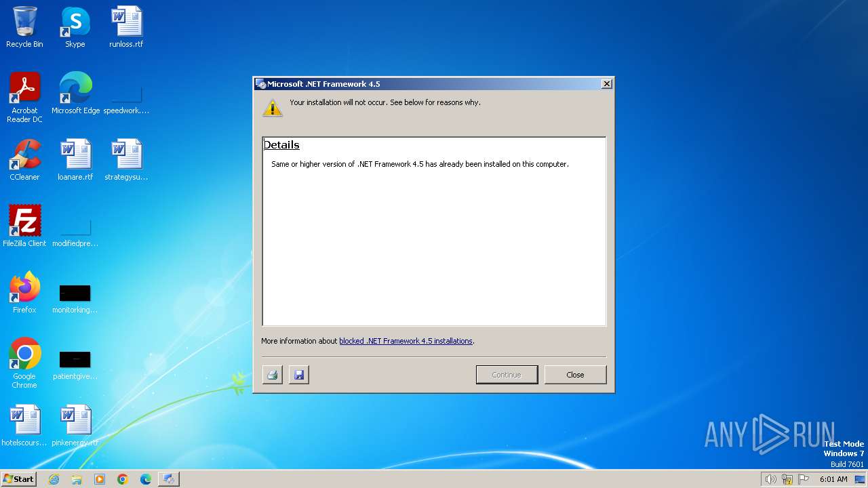868x488 pixels.
Task: Open Acrobat Reader DC shortcut
Action: [24, 98]
